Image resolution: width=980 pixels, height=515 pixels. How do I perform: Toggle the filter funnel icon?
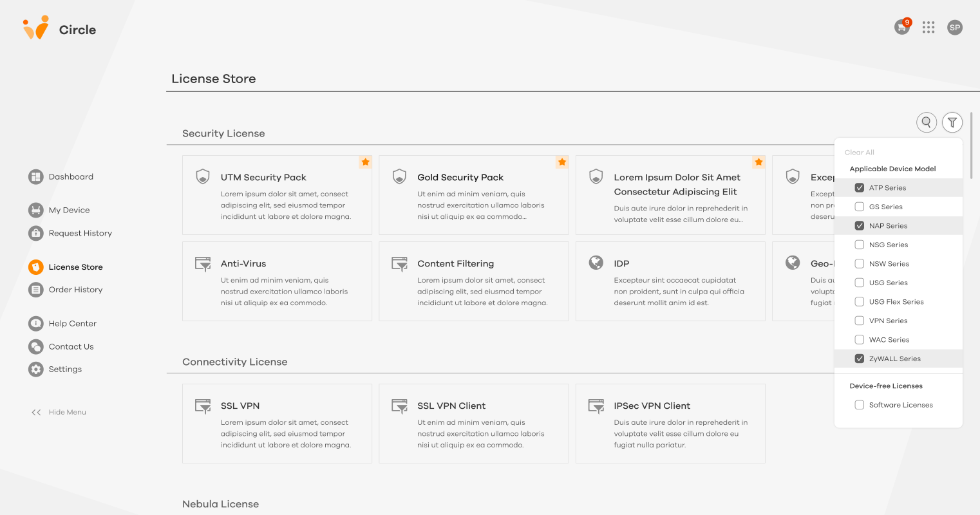coord(952,122)
